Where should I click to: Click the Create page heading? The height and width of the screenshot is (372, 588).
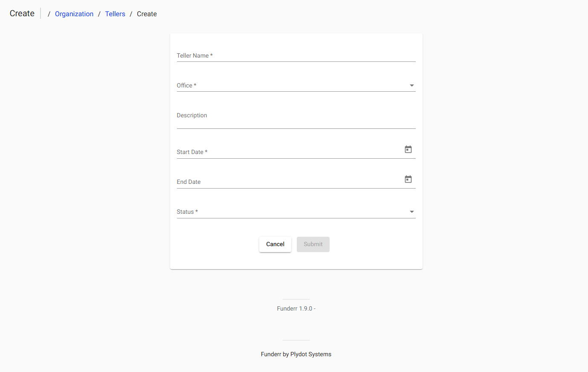pyautogui.click(x=22, y=13)
